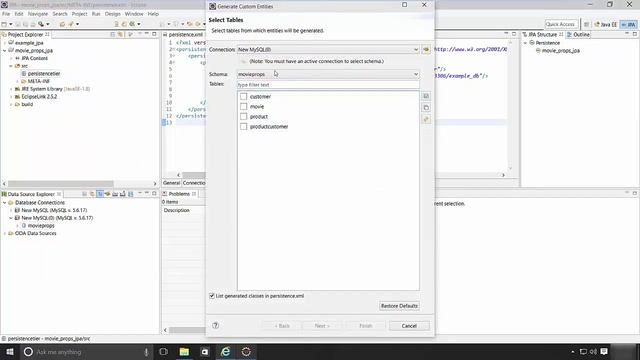
Task: Open the Schema dropdown showing movieprops
Action: click(328, 74)
